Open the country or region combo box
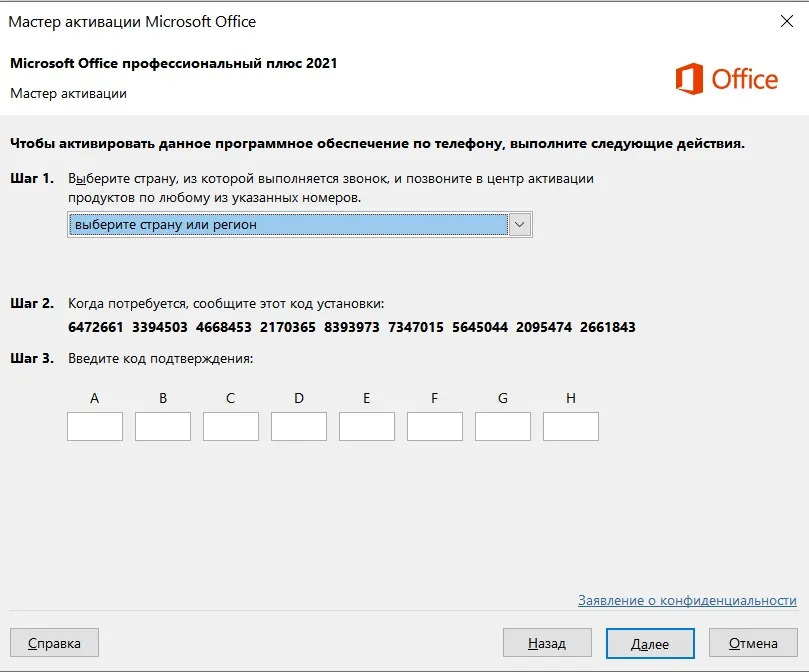The height and width of the screenshot is (672, 809). pos(299,225)
